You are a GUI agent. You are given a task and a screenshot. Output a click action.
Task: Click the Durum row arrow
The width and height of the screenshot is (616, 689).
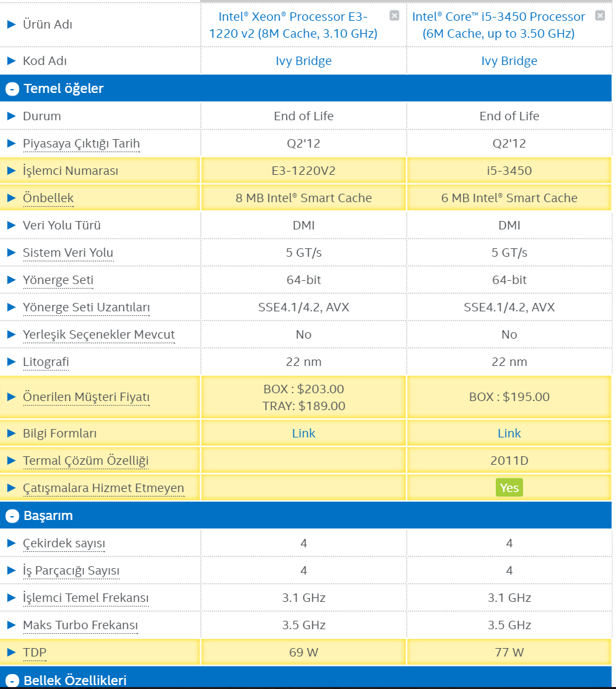tap(12, 116)
